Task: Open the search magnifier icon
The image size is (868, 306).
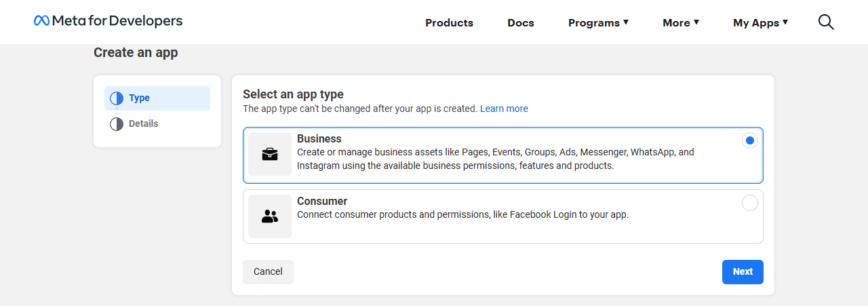Action: [826, 22]
